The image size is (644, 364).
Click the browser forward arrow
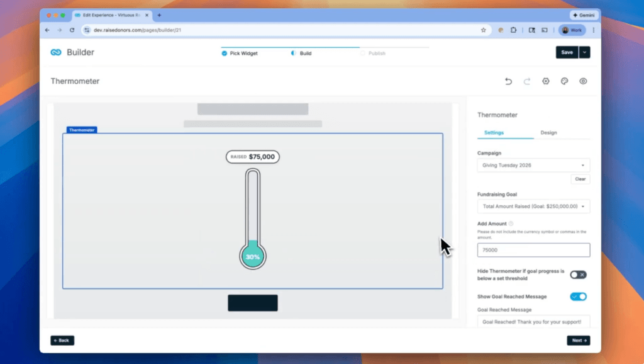[x=60, y=30]
